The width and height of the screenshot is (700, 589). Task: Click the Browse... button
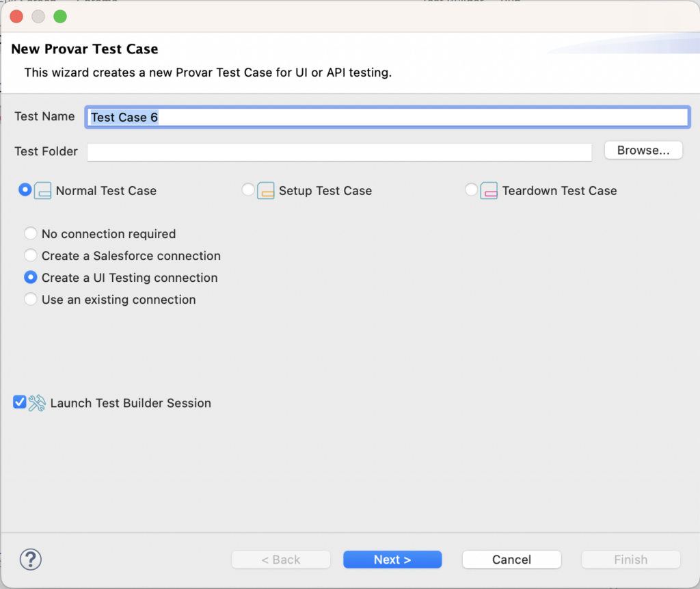[643, 150]
